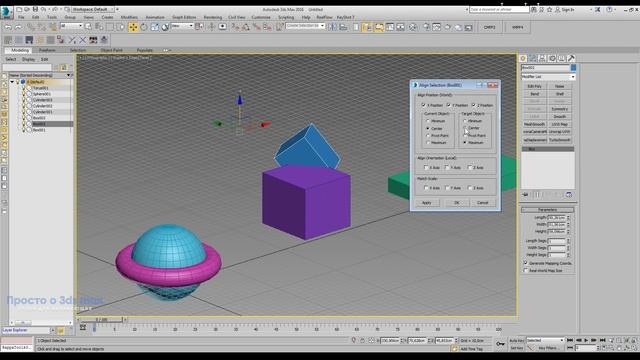
Task: Click the time slider handle on timeline
Action: pos(102,320)
